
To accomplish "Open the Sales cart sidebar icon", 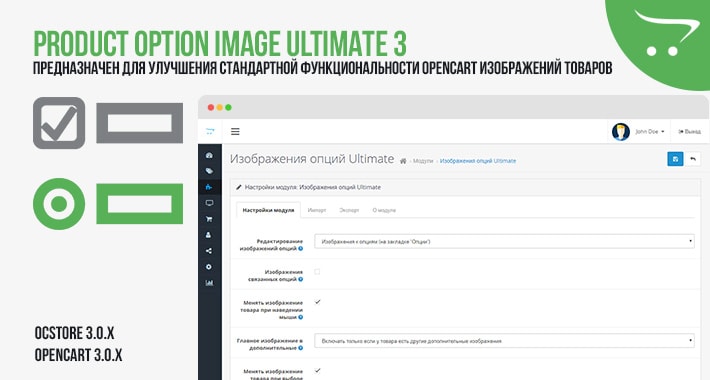I will coord(209,219).
